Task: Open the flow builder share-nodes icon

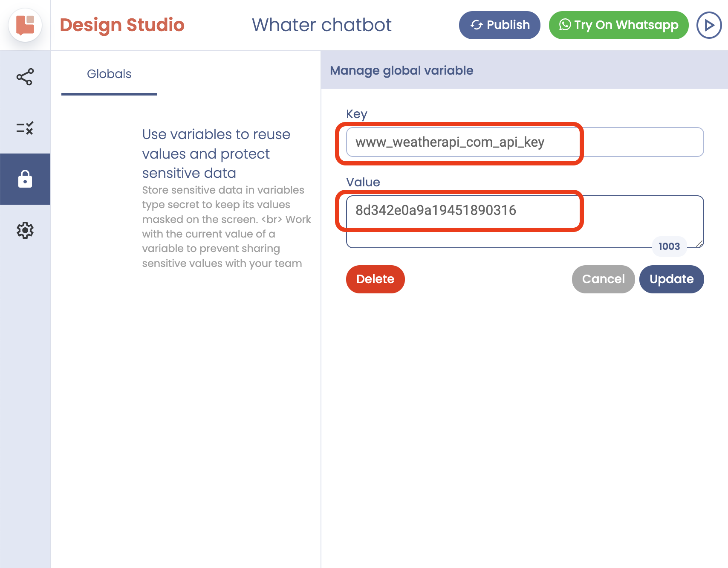Action: coord(25,77)
